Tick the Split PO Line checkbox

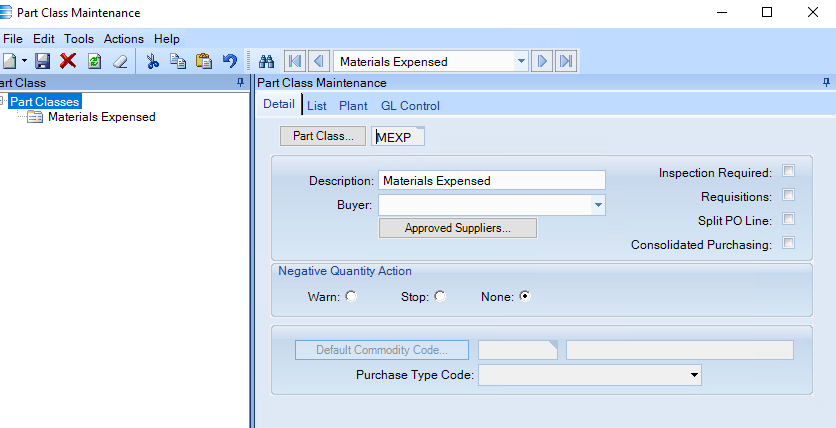click(788, 219)
